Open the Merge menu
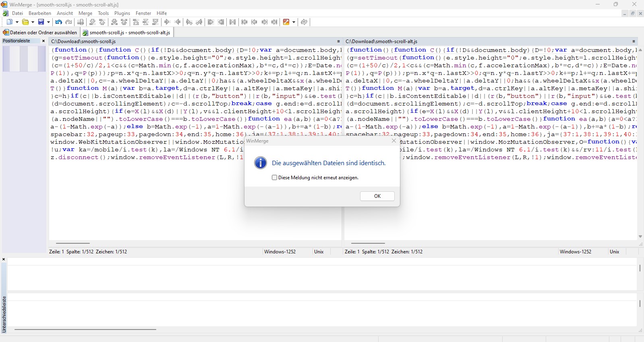644x342 pixels. 85,13
